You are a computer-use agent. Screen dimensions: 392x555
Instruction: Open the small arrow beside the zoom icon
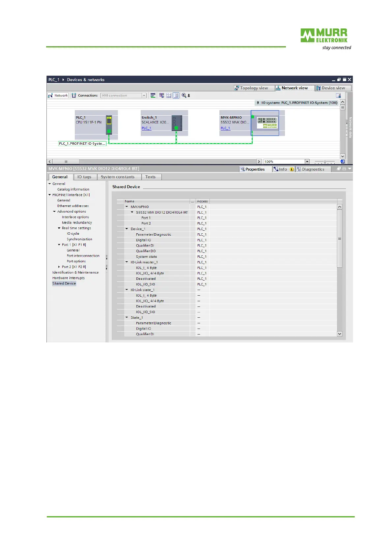(x=189, y=96)
